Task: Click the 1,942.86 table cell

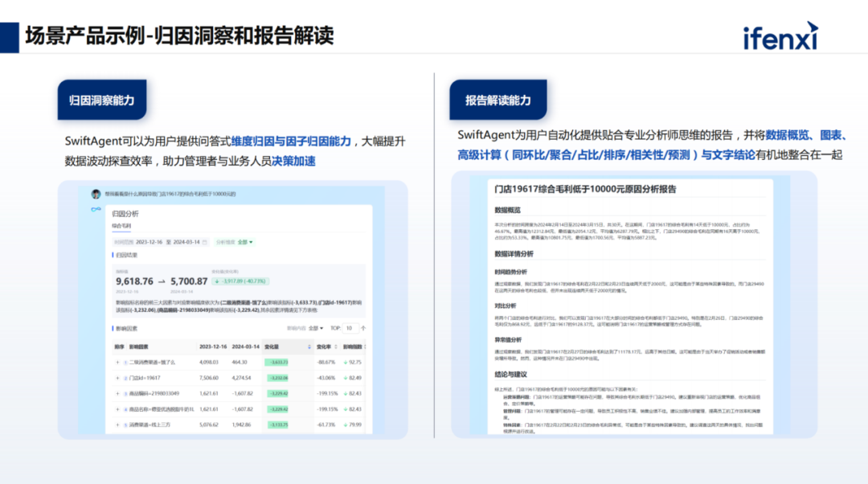Action: point(241,425)
